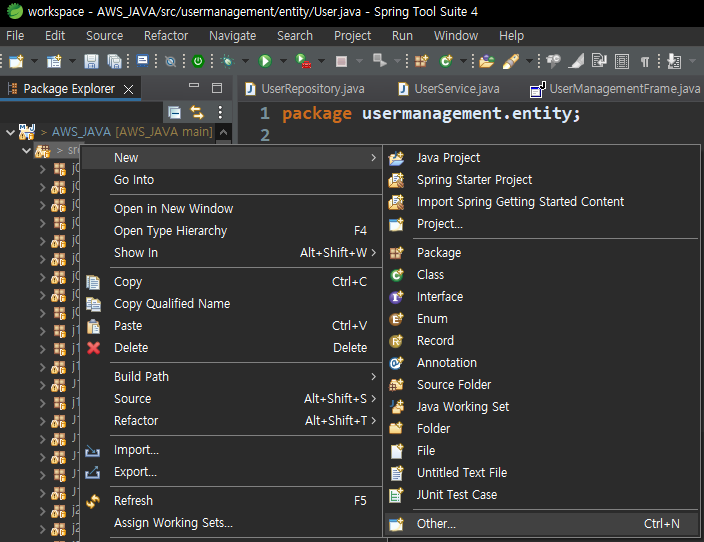Click the Save toolbar icon

91,61
